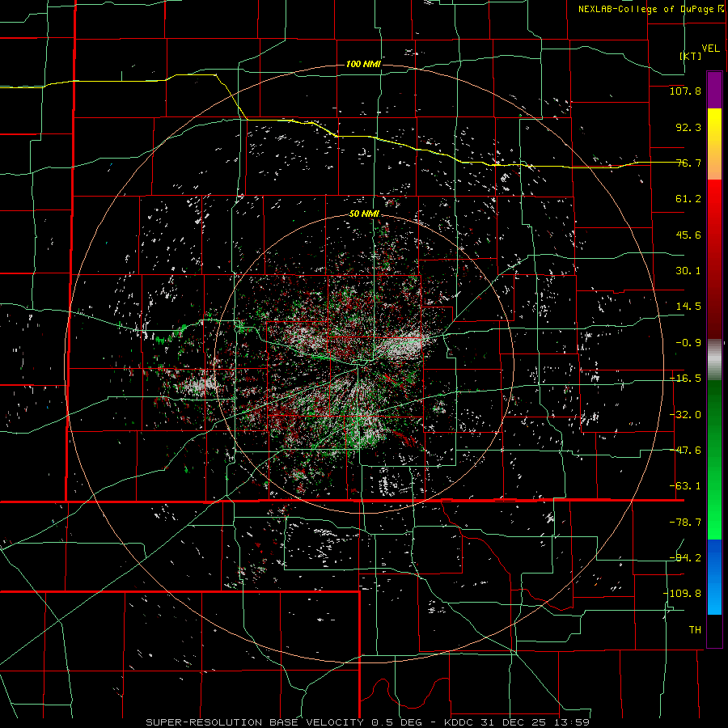This screenshot has height=728, width=728.
Task: Click the -32.0 velocity scale value
Action: pos(685,415)
